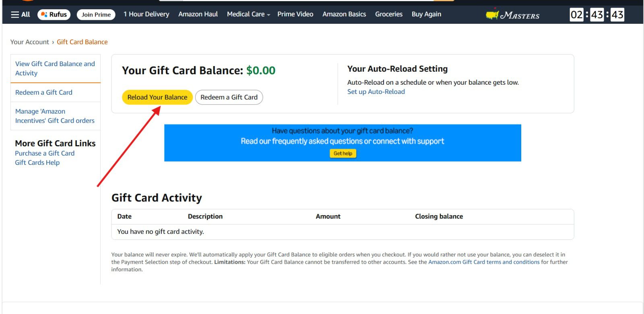Click the Your Account breadcrumb

(30, 42)
